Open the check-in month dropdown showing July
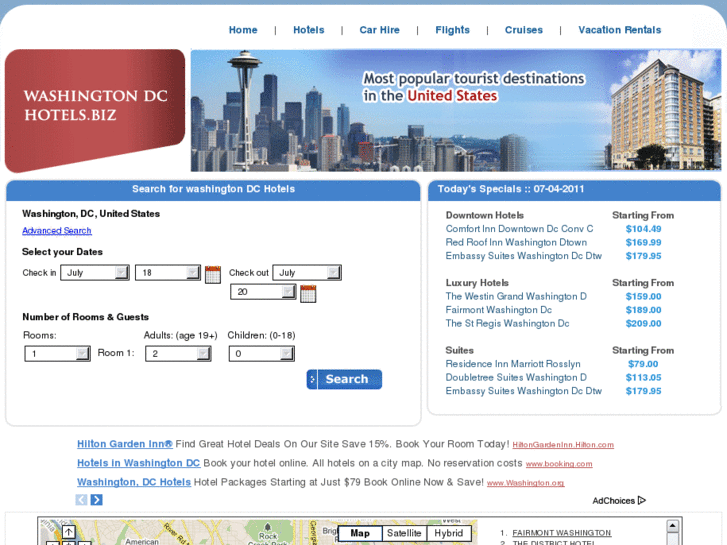727x545 pixels. 95,273
